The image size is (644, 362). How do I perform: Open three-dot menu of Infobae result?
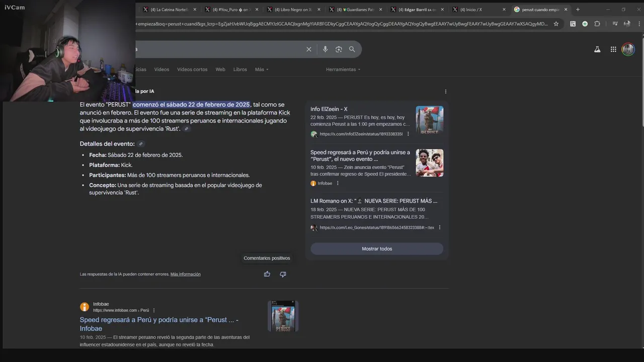pyautogui.click(x=154, y=310)
